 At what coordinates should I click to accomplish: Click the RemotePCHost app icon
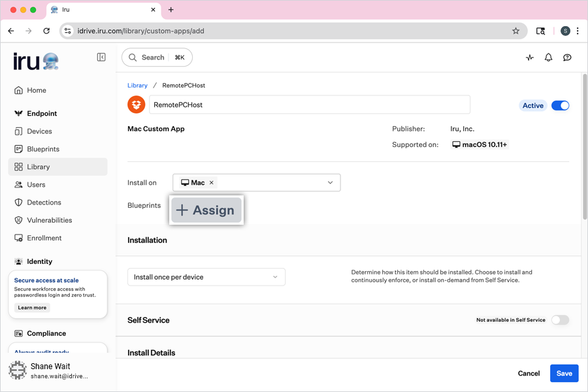pyautogui.click(x=136, y=105)
